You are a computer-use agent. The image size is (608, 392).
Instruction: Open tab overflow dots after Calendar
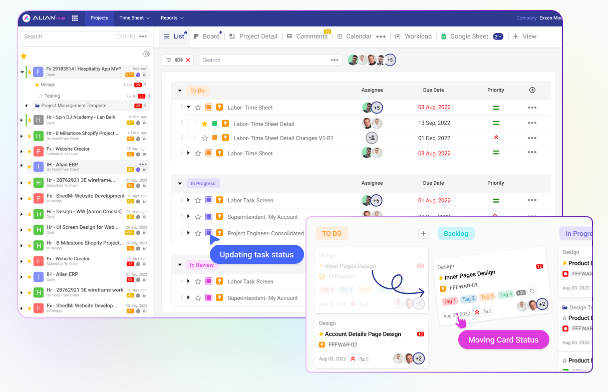(381, 36)
